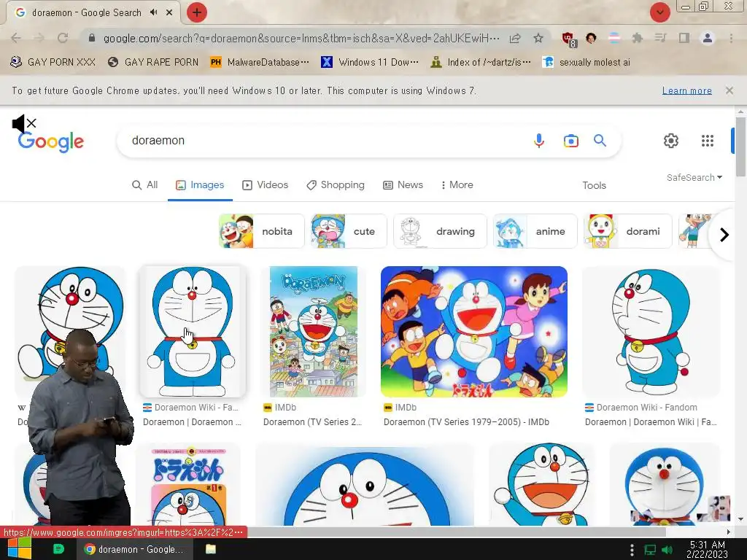747x560 pixels.
Task: Open the red tab search dropdown button
Action: [659, 12]
